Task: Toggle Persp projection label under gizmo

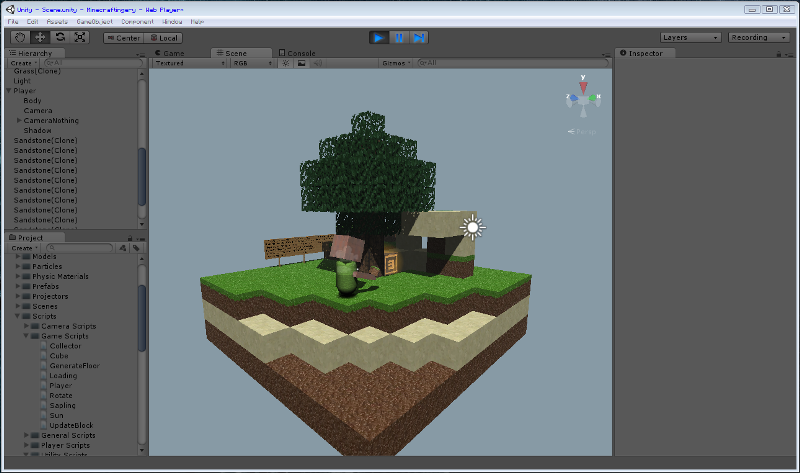Action: pyautogui.click(x=582, y=132)
